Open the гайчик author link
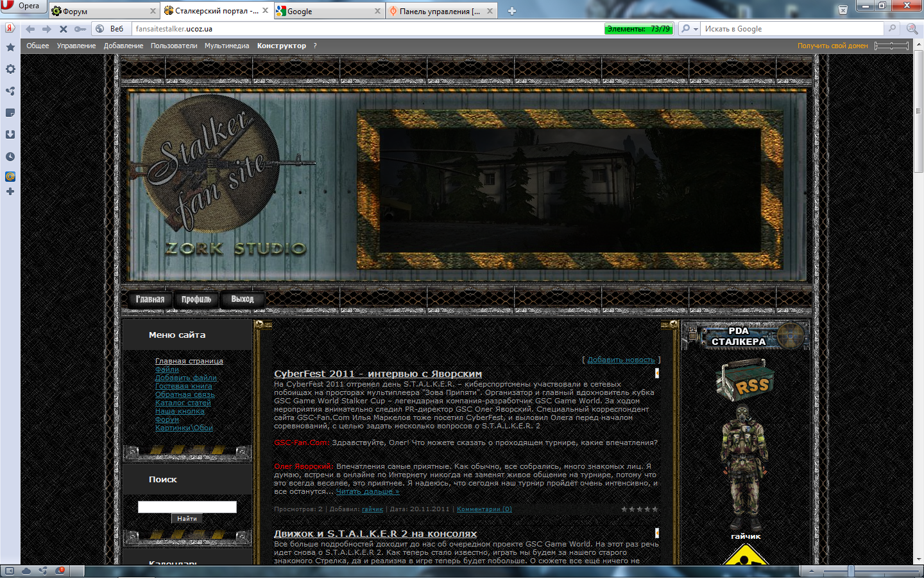The height and width of the screenshot is (578, 924). click(x=372, y=509)
